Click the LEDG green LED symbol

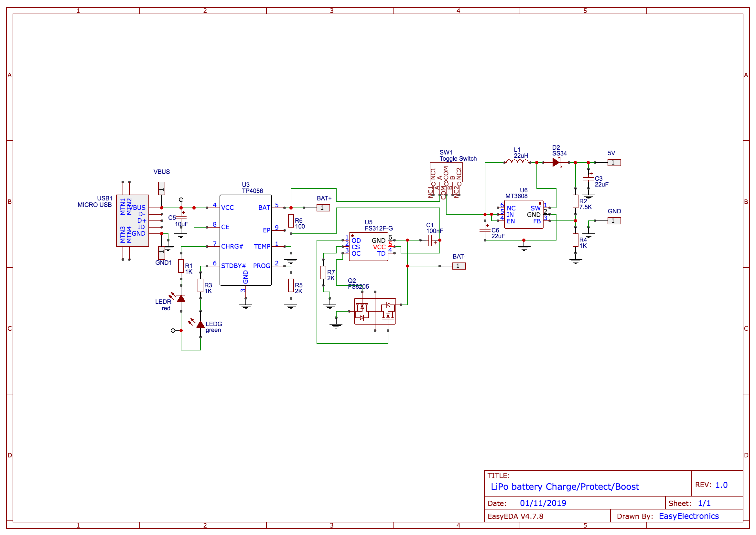click(x=200, y=324)
